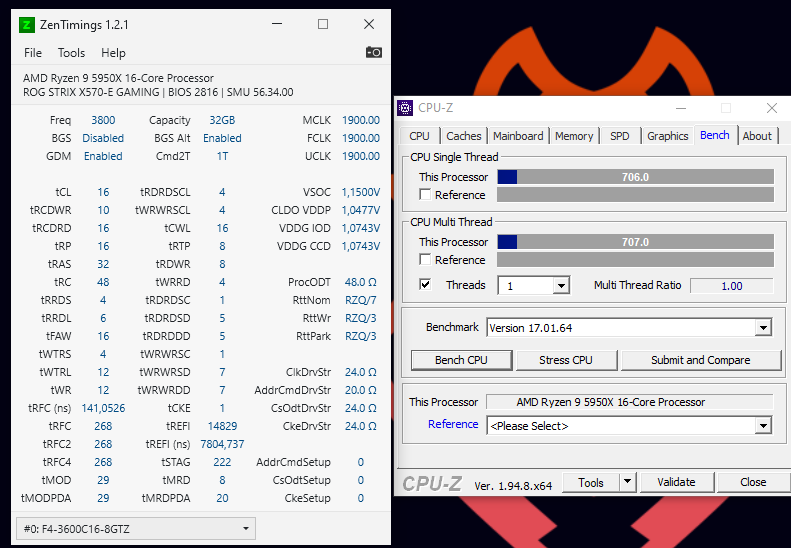This screenshot has height=548, width=791.
Task: Click This Processor name field in CPU-Z
Action: click(630, 402)
